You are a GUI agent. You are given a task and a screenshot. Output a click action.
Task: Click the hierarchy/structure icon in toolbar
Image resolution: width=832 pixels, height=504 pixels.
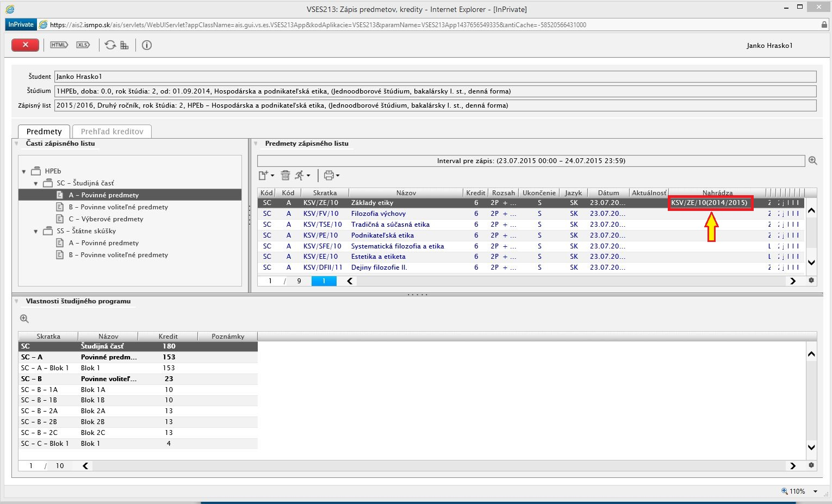point(125,45)
